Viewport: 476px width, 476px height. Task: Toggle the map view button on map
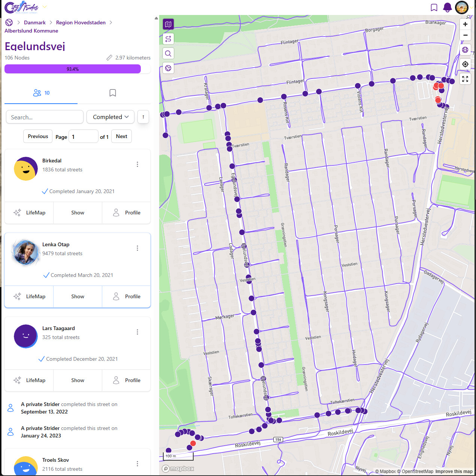tap(168, 24)
